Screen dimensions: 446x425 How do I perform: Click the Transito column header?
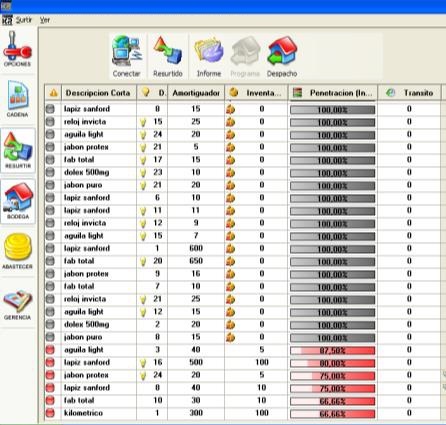click(x=409, y=93)
